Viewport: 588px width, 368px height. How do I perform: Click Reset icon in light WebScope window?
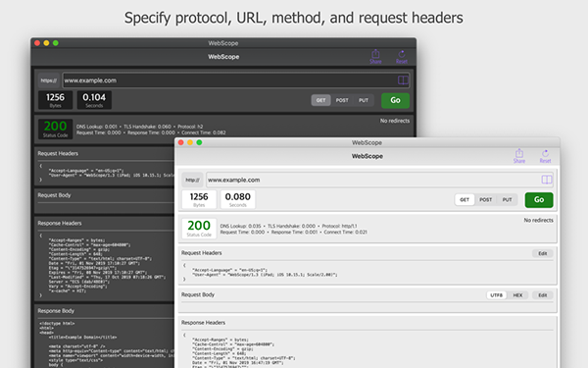(x=545, y=156)
